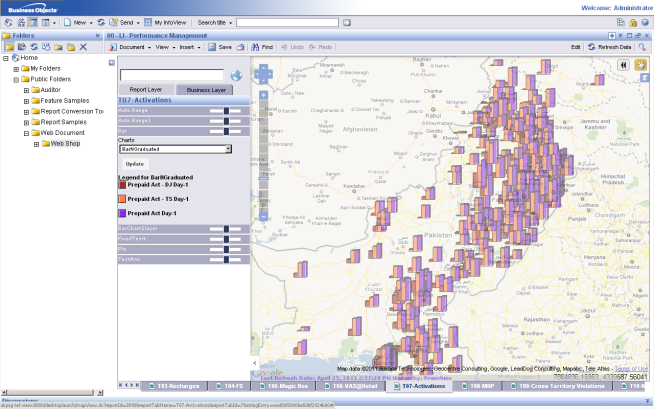Image resolution: width=654 pixels, height=409 pixels.
Task: Click the Print icon next to Save
Action: (240, 47)
